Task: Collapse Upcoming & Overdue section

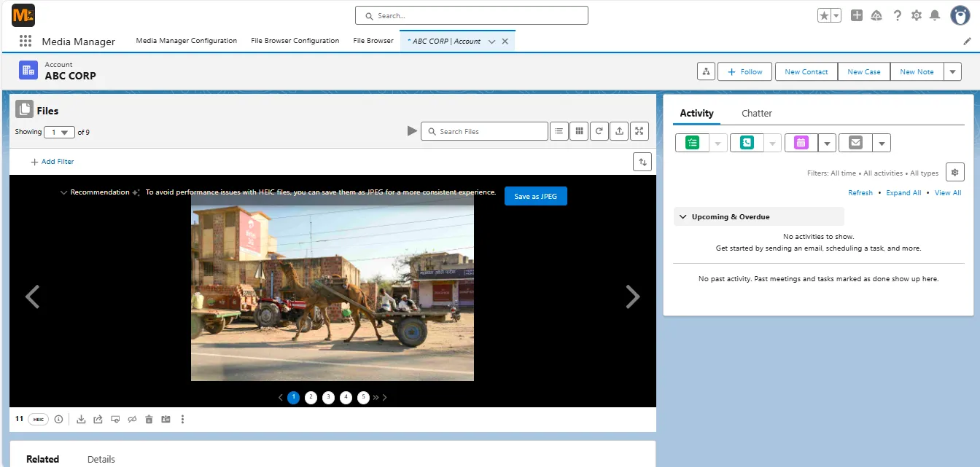Action: click(x=683, y=216)
